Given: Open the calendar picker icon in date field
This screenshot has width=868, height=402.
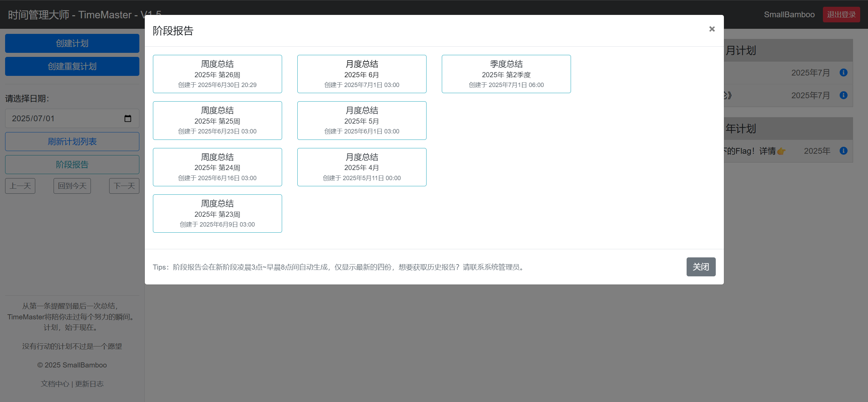Looking at the screenshot, I should (128, 118).
